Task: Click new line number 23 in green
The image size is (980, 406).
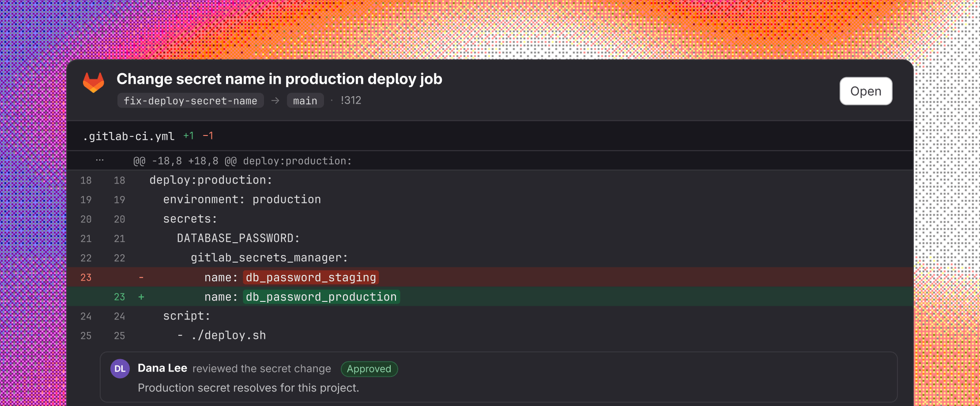Action: (x=120, y=297)
